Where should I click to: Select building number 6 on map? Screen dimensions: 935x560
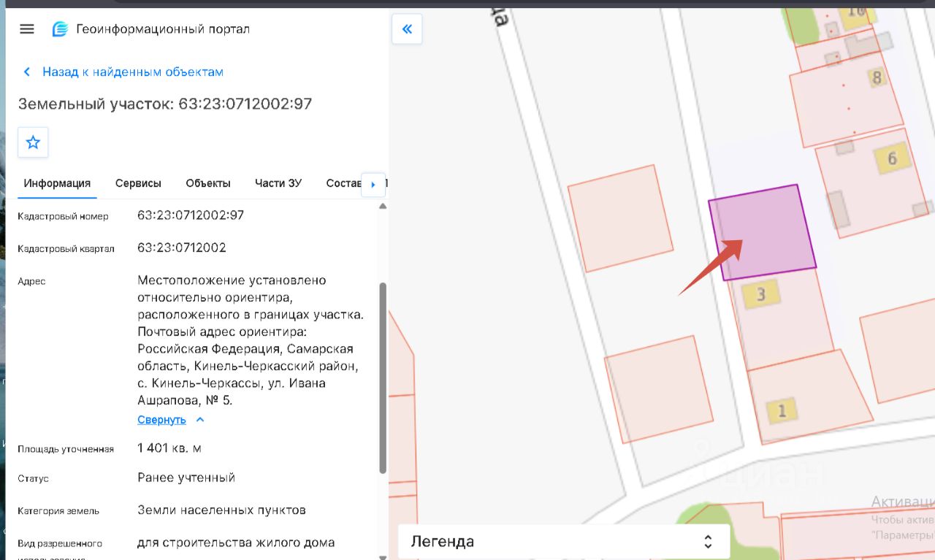892,158
